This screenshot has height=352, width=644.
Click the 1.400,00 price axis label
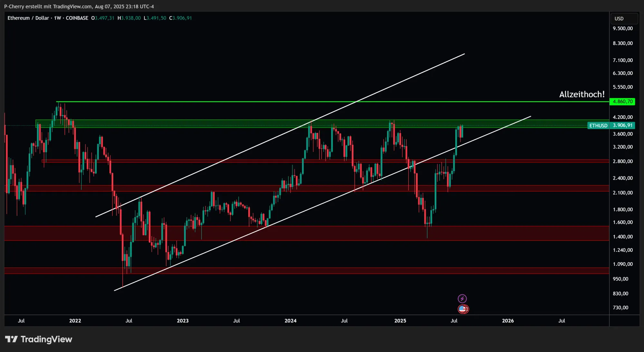pos(623,236)
